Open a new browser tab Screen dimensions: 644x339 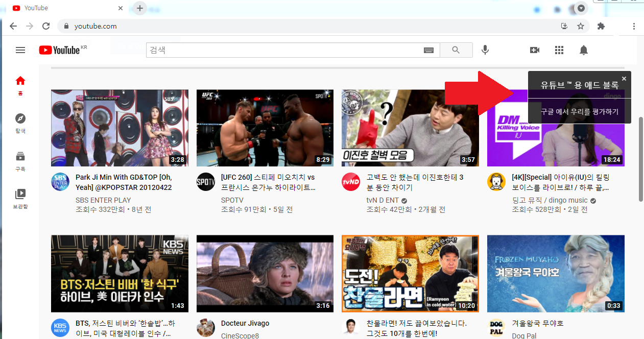(140, 8)
